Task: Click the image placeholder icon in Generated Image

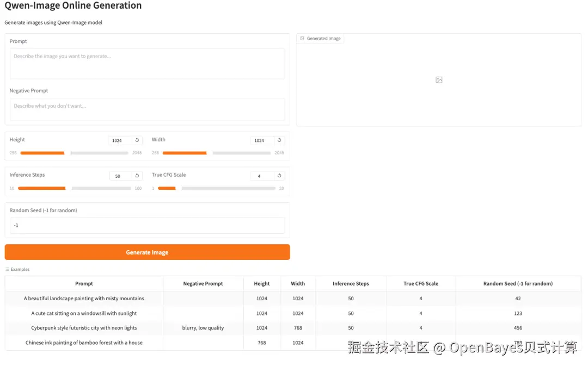Action: 439,80
